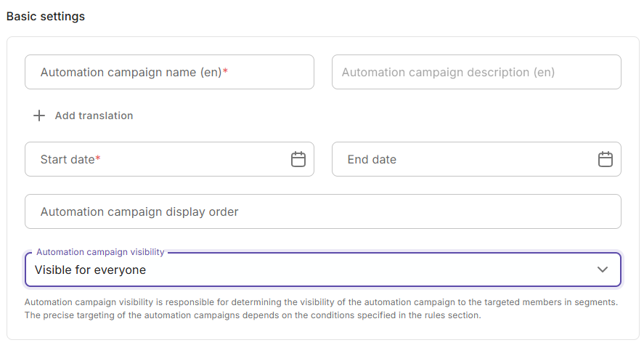Open the Start date calendar icon
The image size is (644, 348).
pyautogui.click(x=298, y=159)
